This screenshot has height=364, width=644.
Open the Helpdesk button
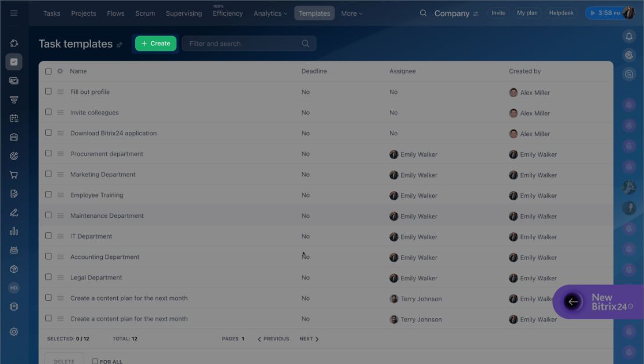click(561, 13)
